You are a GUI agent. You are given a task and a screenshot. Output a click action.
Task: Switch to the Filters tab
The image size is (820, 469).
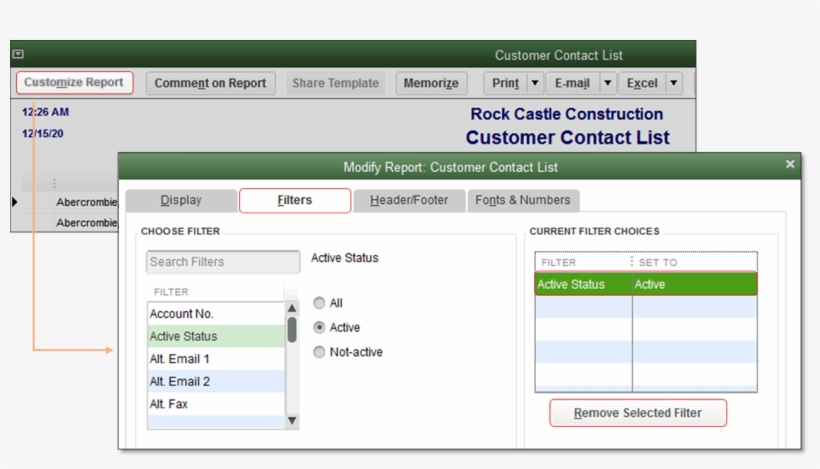click(295, 200)
